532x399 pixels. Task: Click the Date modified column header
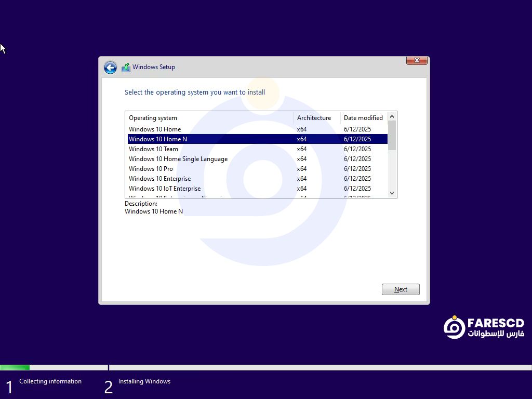click(364, 118)
